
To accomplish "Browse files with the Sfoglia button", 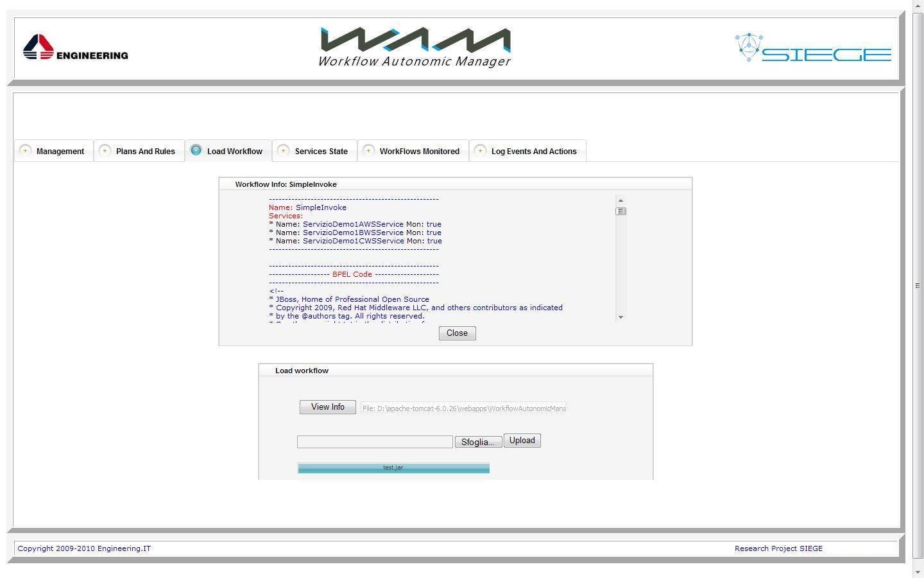I will coord(478,441).
